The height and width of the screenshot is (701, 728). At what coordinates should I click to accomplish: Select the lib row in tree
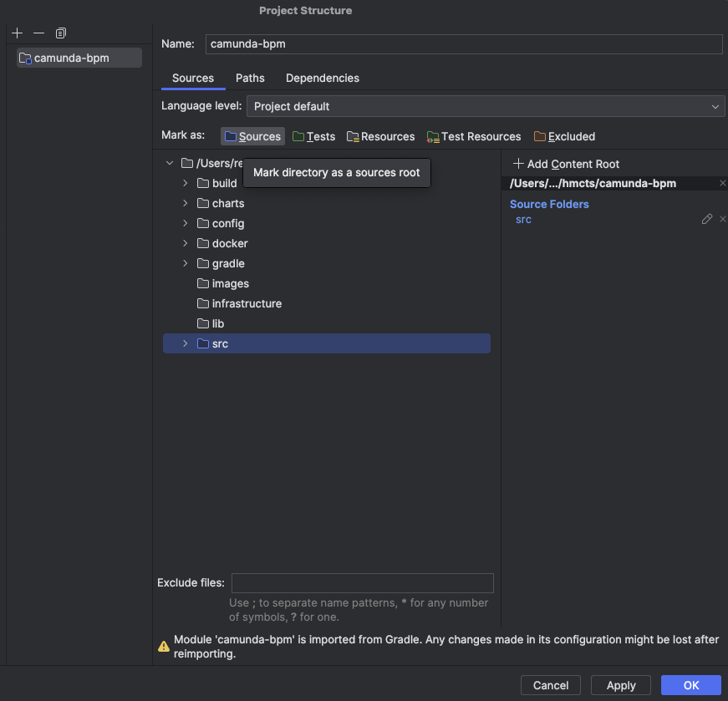coord(327,323)
